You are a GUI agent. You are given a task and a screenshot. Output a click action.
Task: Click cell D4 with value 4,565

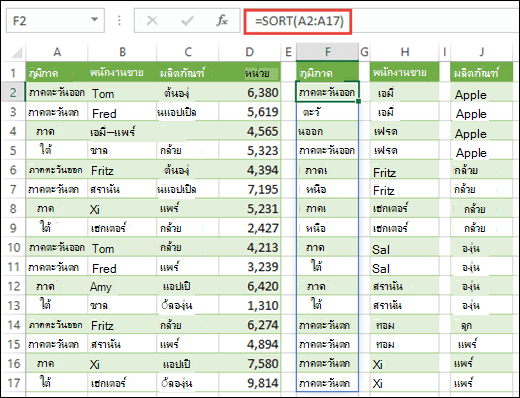tap(249, 131)
